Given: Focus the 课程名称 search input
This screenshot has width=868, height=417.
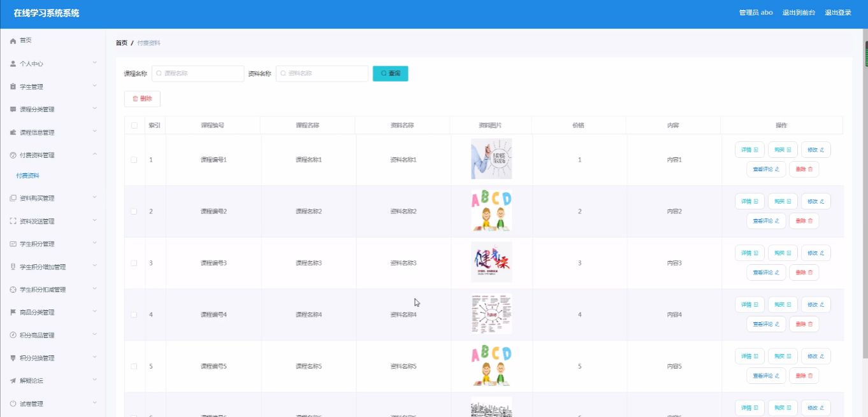Looking at the screenshot, I should click(198, 74).
